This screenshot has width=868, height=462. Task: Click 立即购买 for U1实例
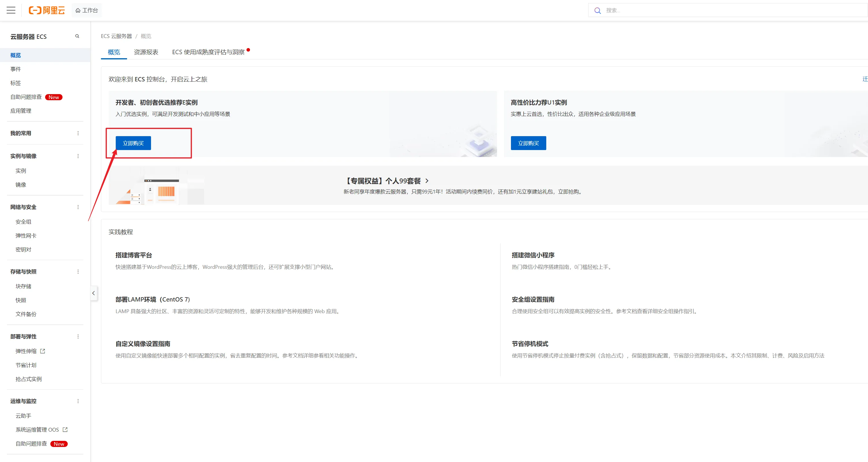pos(528,143)
